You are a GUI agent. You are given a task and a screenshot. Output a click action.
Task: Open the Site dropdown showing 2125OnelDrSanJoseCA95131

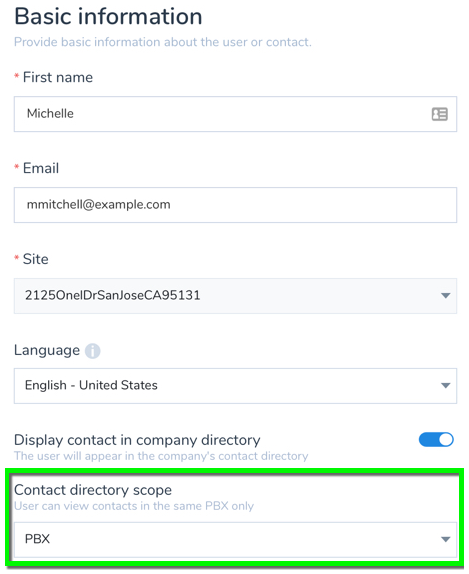(235, 296)
